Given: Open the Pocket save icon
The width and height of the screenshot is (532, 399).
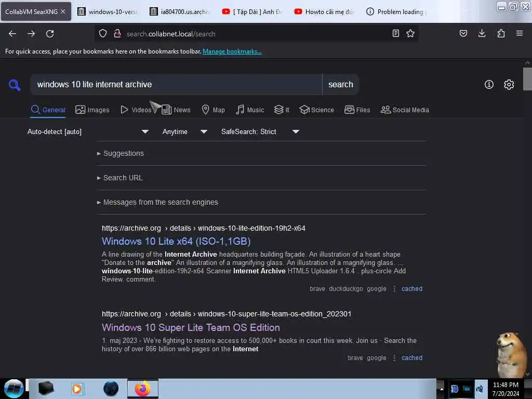Looking at the screenshot, I should pos(463,33).
